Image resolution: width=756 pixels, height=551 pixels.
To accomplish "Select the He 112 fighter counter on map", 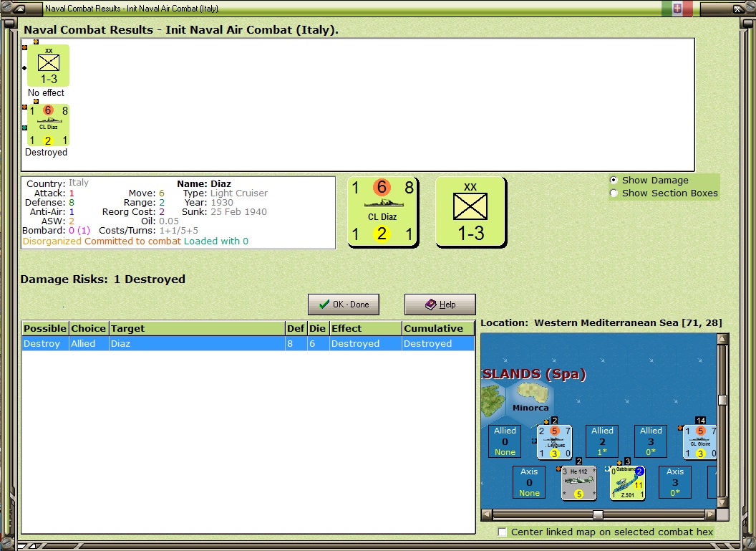I will pyautogui.click(x=579, y=483).
